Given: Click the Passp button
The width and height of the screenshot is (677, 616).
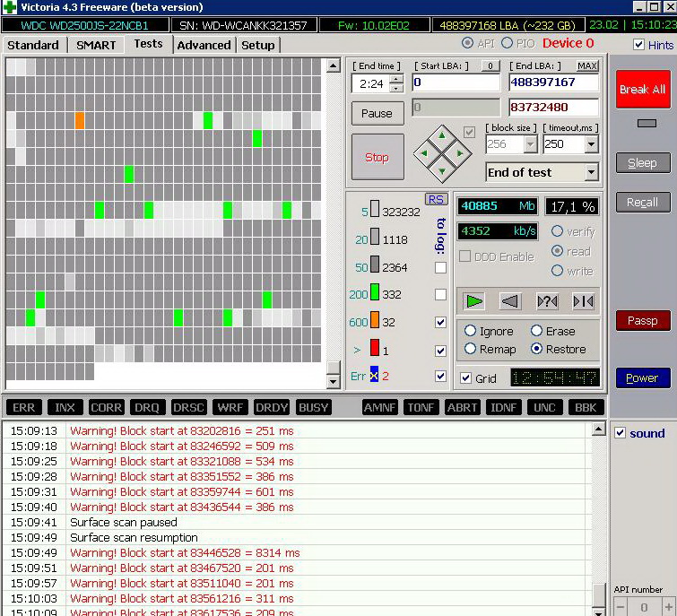Looking at the screenshot, I should [x=642, y=320].
